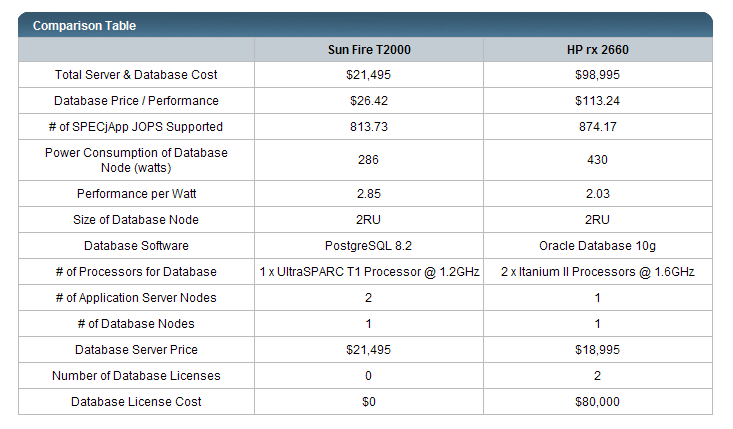The height and width of the screenshot is (429, 733).
Task: Select the 430 watts value
Action: coord(597,160)
